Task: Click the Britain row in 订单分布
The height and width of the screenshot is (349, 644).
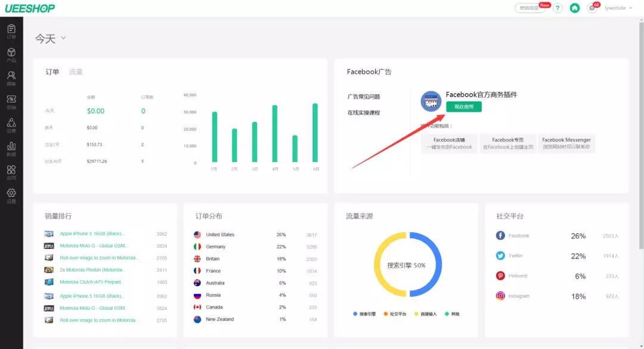Action: click(255, 259)
